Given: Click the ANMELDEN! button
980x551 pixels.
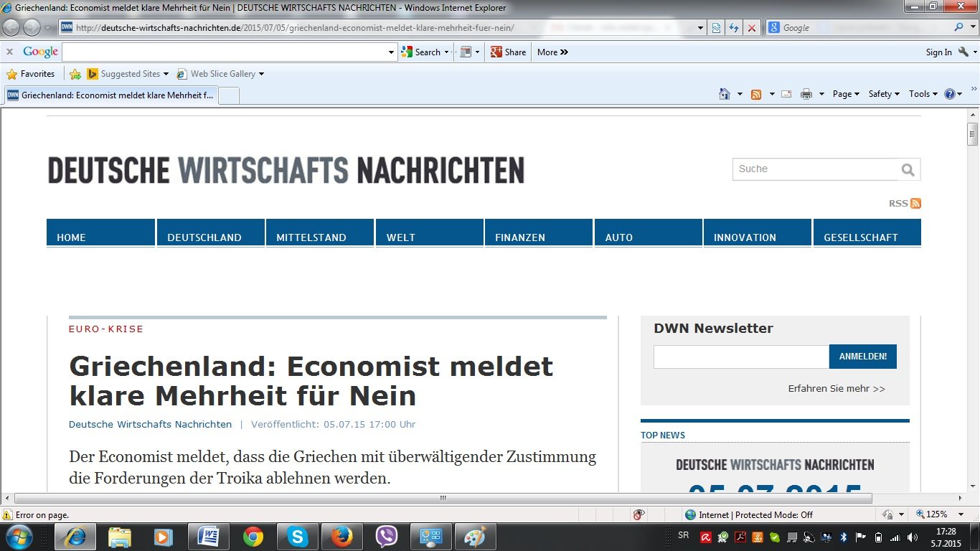Looking at the screenshot, I should [x=863, y=357].
